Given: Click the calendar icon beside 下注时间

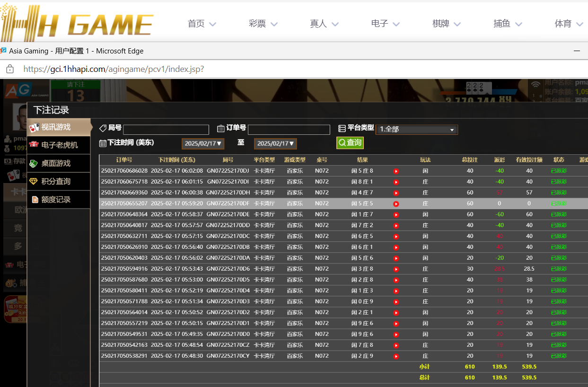Looking at the screenshot, I should click(x=103, y=143).
